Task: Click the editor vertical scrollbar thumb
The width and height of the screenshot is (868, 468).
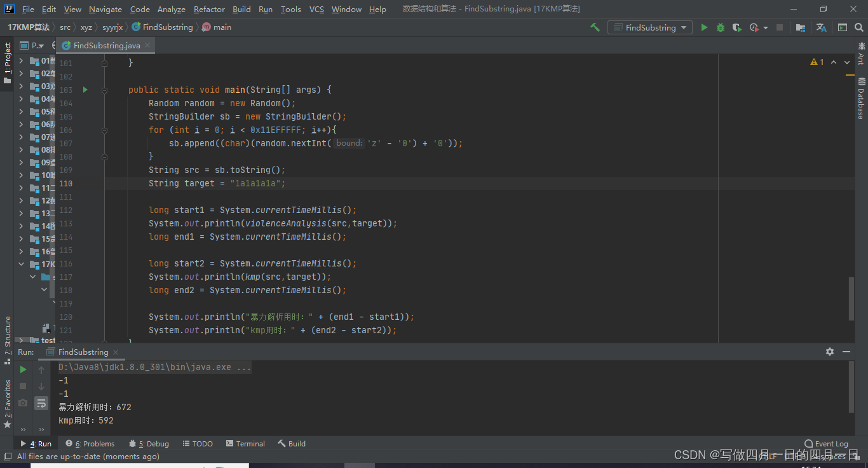Action: (851, 298)
